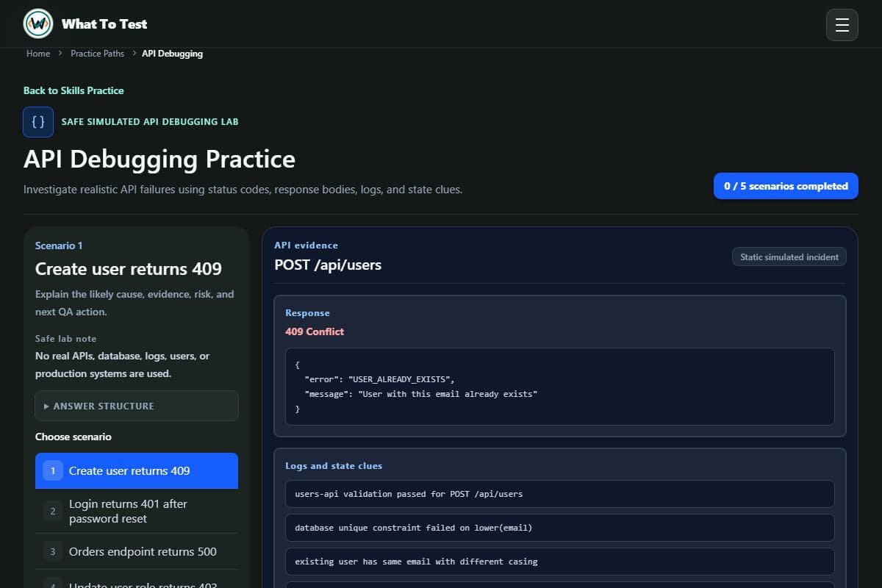The image size is (882, 588).
Task: Click the 0 / 5 scenarios completed badge
Action: pos(786,186)
